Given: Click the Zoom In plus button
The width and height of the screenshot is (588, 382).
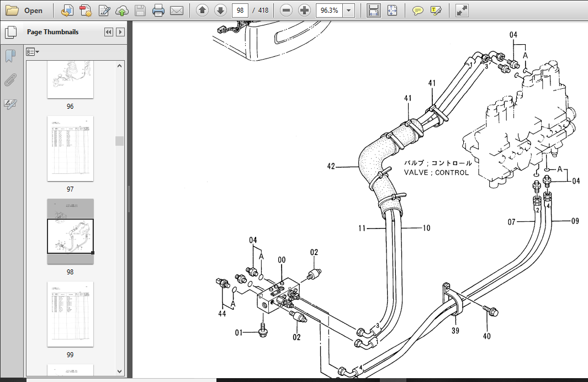Looking at the screenshot, I should coord(305,10).
